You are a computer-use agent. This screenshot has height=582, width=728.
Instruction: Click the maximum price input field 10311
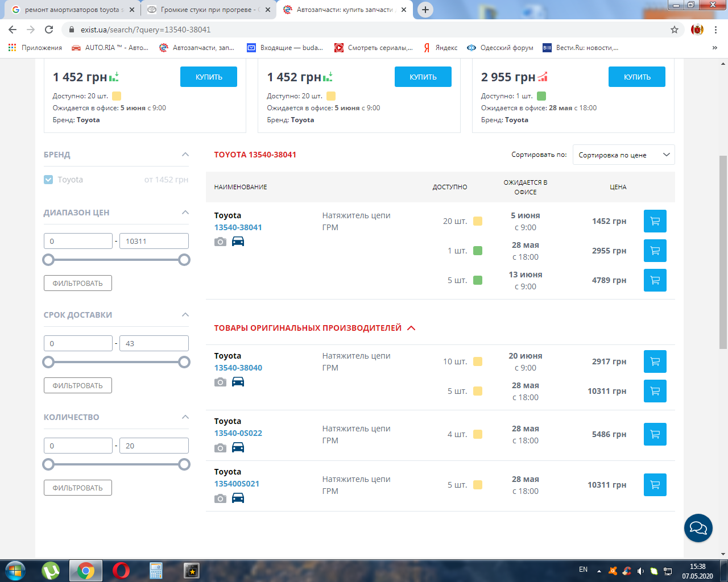click(x=154, y=241)
